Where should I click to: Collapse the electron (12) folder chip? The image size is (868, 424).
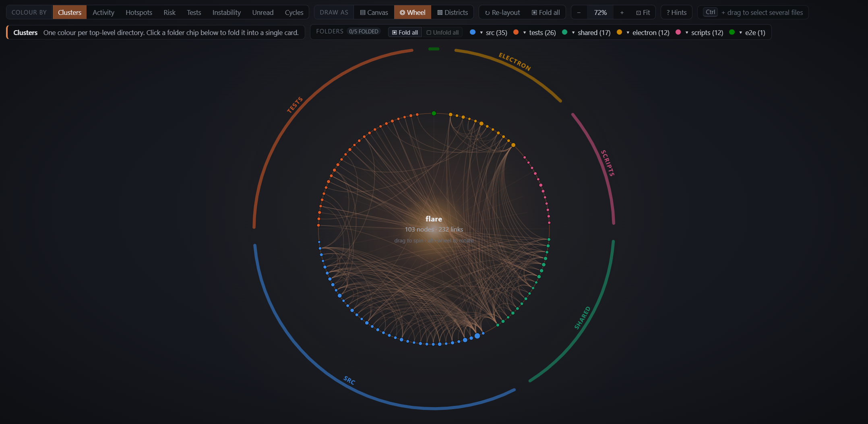[647, 33]
